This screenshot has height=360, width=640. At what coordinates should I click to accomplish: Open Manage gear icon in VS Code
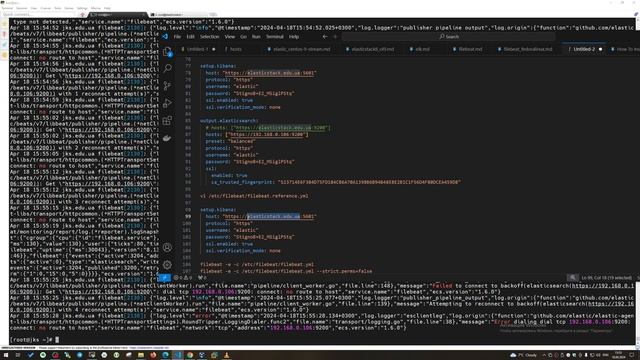click(167, 264)
